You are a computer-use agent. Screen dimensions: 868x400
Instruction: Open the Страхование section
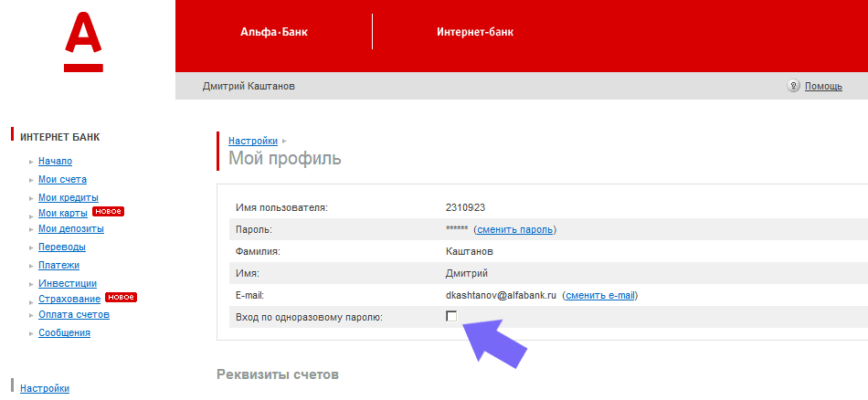coord(69,299)
